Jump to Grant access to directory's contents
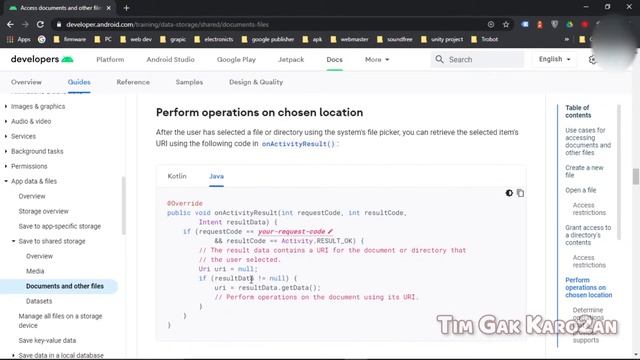Image resolution: width=640 pixels, height=360 pixels. [x=588, y=235]
